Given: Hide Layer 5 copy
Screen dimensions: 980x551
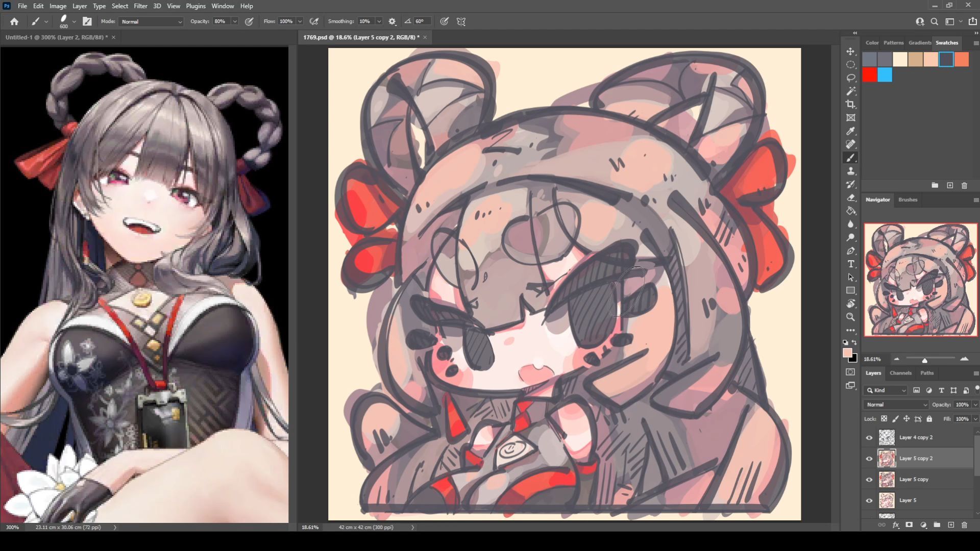Looking at the screenshot, I should [x=869, y=480].
